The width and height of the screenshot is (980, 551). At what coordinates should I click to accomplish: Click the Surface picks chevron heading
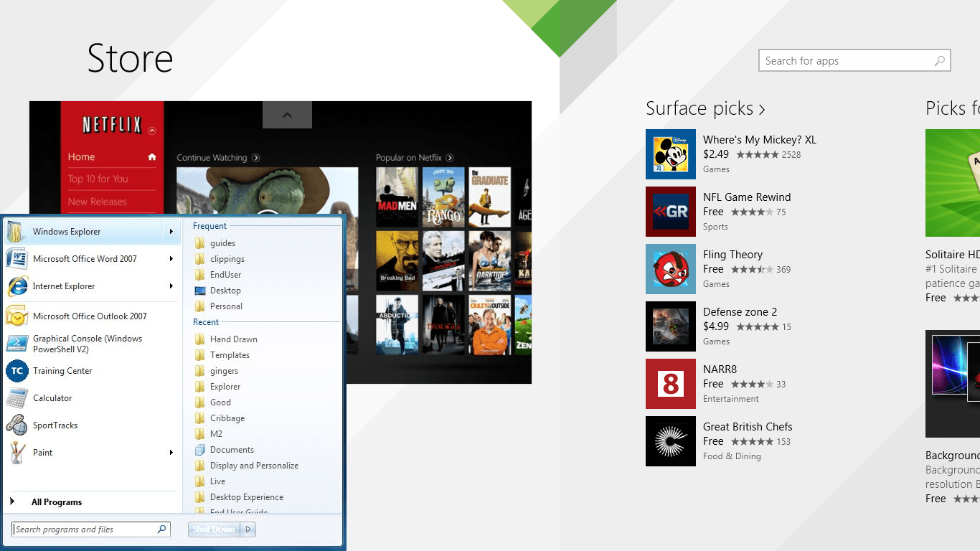(x=705, y=108)
